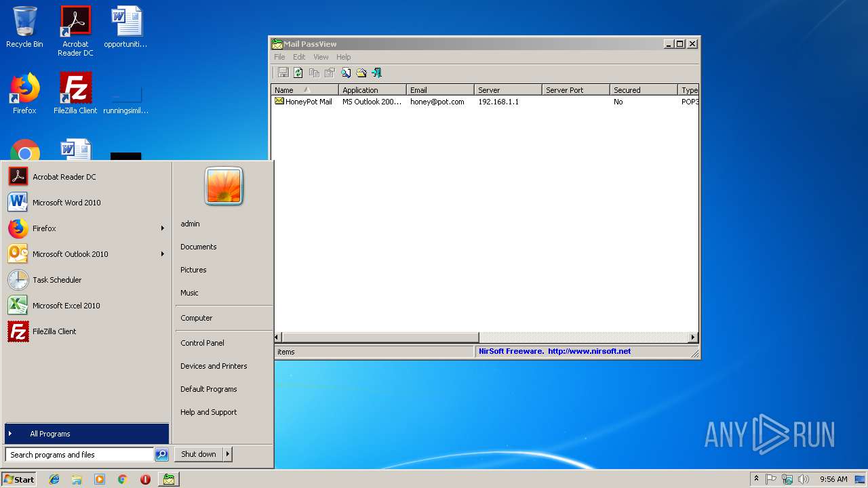Open the Shut down options arrow
868x488 pixels.
point(228,454)
